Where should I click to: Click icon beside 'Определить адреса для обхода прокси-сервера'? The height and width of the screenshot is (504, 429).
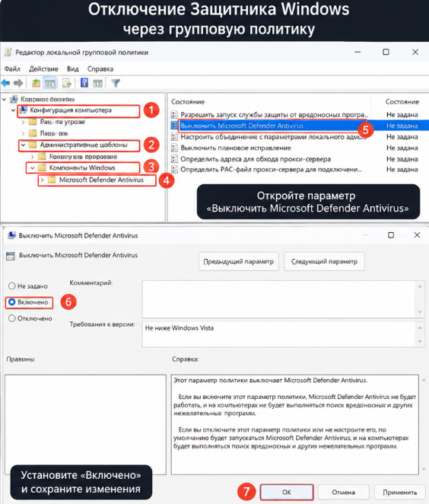174,159
